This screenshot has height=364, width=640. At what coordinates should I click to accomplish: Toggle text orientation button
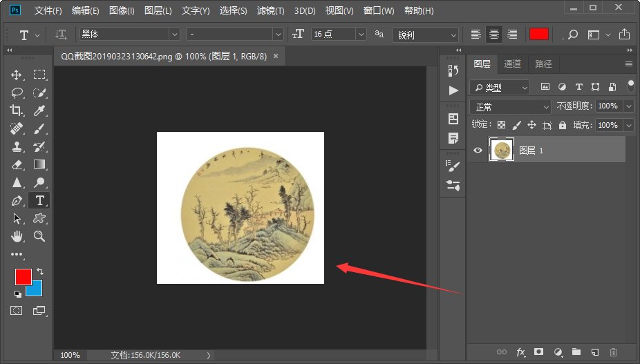point(62,35)
